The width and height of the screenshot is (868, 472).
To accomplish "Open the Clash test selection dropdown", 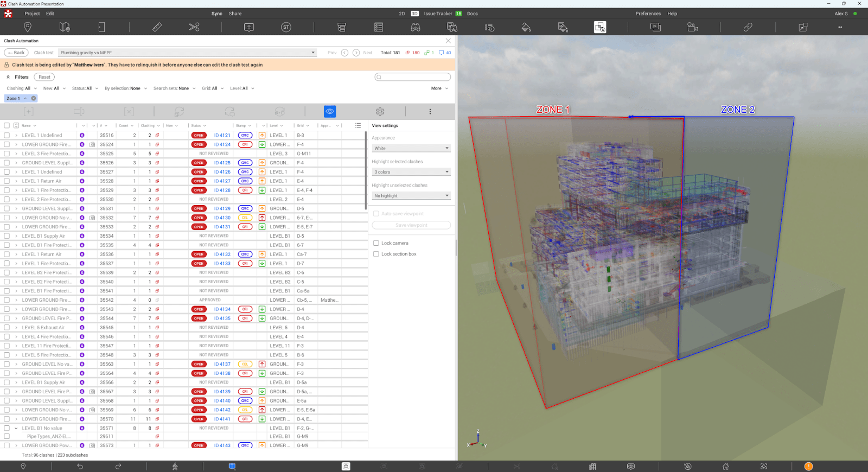I will tap(187, 53).
